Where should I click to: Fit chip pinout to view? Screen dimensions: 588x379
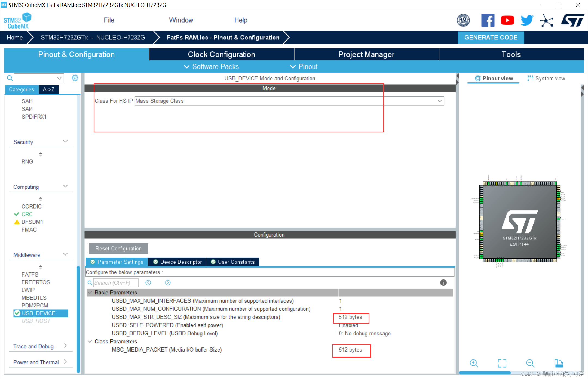(502, 363)
